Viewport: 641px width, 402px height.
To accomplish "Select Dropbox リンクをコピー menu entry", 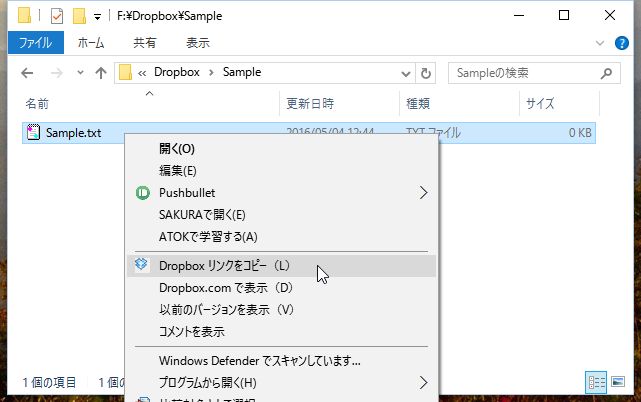I will pos(281,266).
